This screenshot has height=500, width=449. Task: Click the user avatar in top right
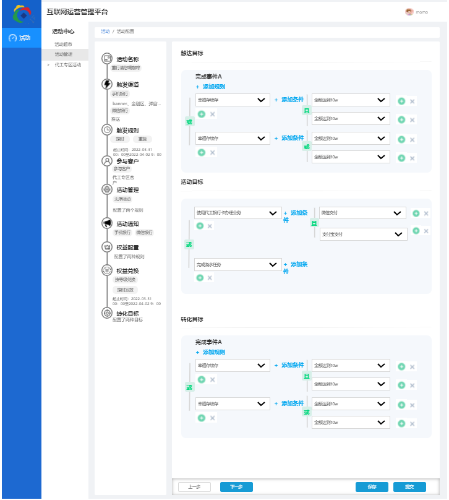[x=409, y=12]
